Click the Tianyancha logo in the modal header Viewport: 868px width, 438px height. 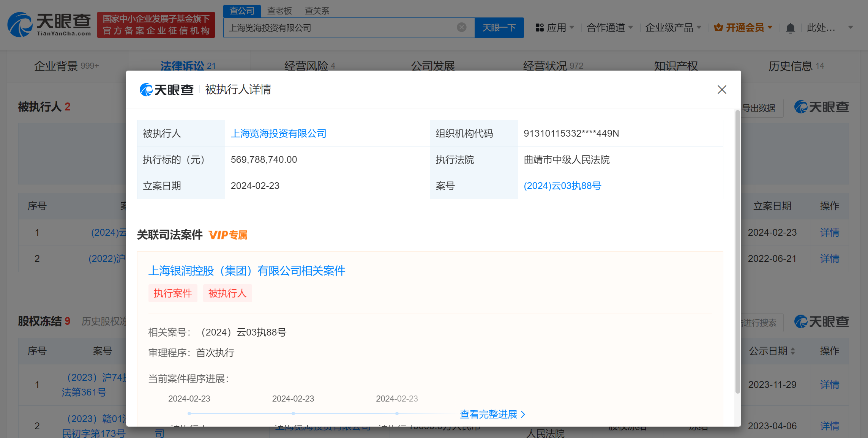[x=166, y=90]
